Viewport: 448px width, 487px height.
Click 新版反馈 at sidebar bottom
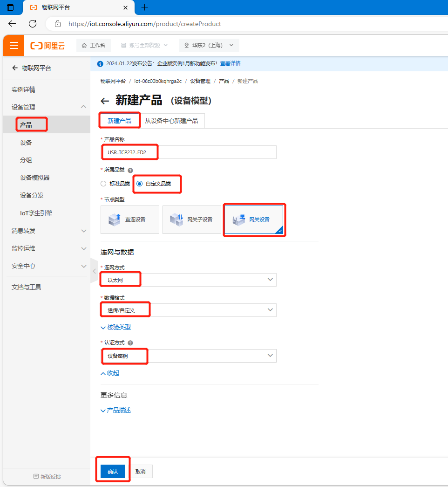click(47, 476)
